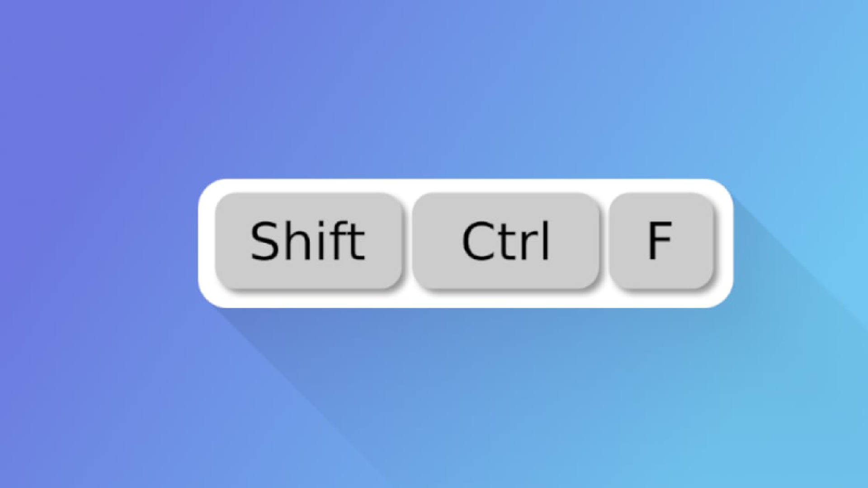Click the letter "C" in the Ctrl label
868x488 pixels.
[476, 242]
